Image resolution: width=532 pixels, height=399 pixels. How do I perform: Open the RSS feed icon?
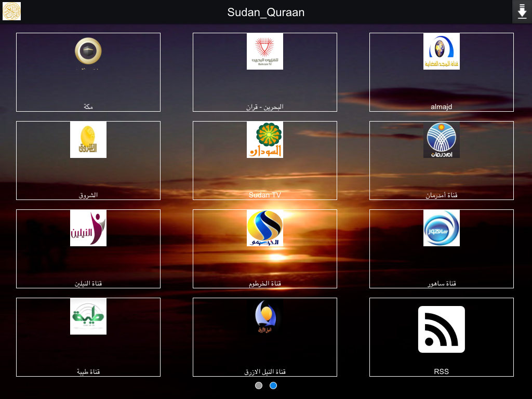(x=442, y=329)
